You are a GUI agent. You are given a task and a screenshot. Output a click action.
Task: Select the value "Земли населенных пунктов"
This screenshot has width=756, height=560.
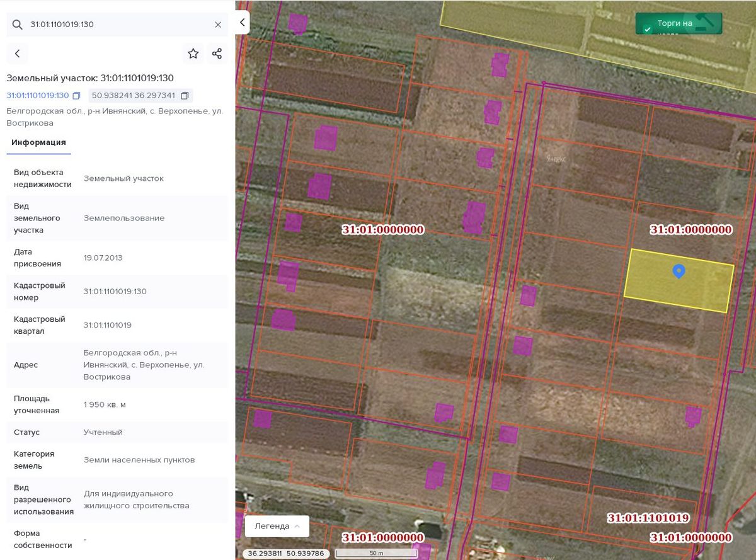tap(139, 460)
